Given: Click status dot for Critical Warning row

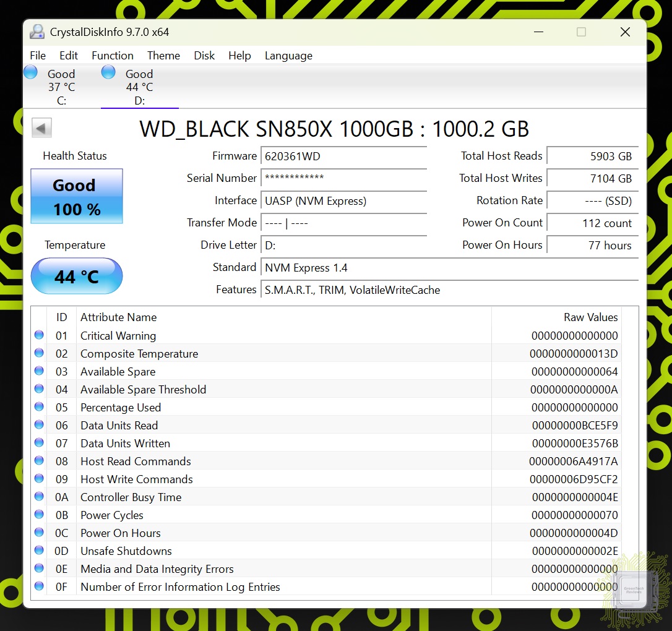Looking at the screenshot, I should (39, 335).
